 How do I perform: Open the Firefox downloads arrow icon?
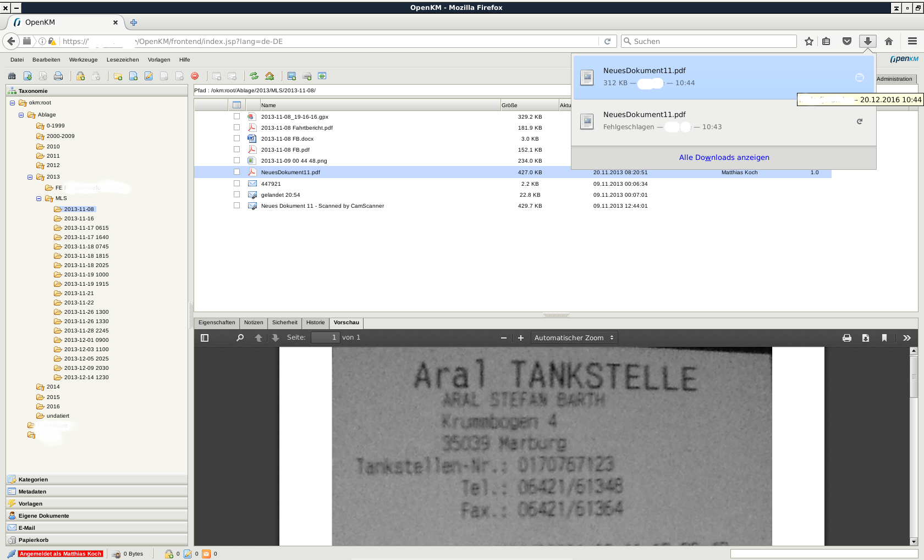pyautogui.click(x=868, y=41)
